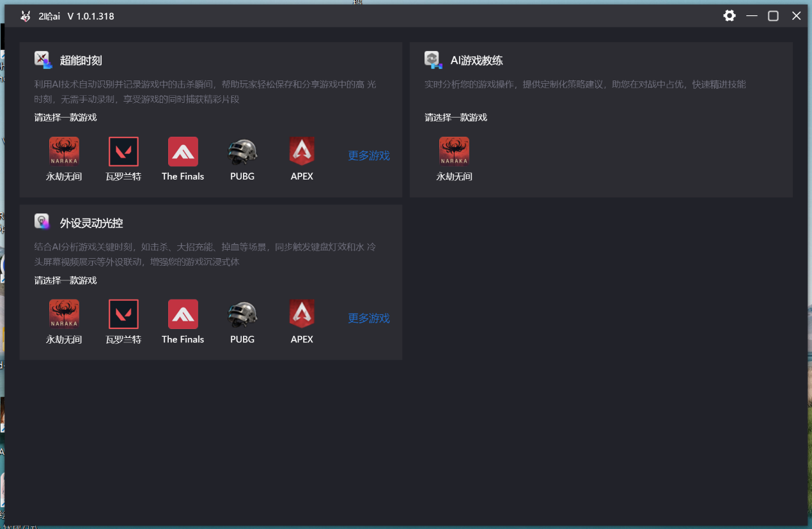The image size is (812, 529).
Task: Choose 瓦罗兰特 in 外设灵动光控 section
Action: (x=123, y=314)
